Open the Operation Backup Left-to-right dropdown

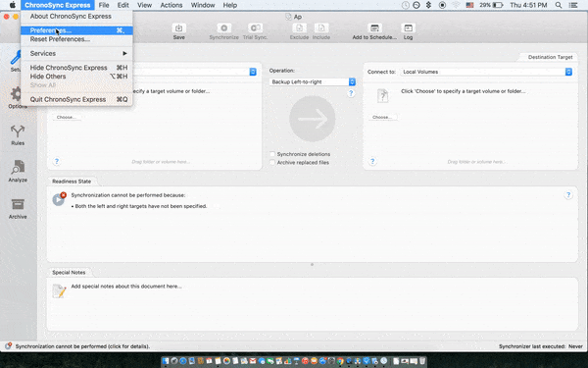[312, 81]
